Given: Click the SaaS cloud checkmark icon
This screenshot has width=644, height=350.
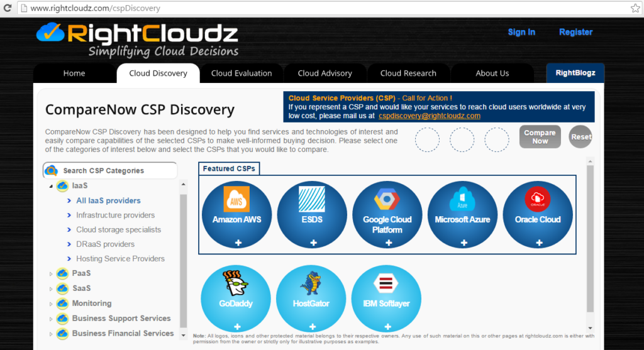Looking at the screenshot, I should click(x=62, y=288).
